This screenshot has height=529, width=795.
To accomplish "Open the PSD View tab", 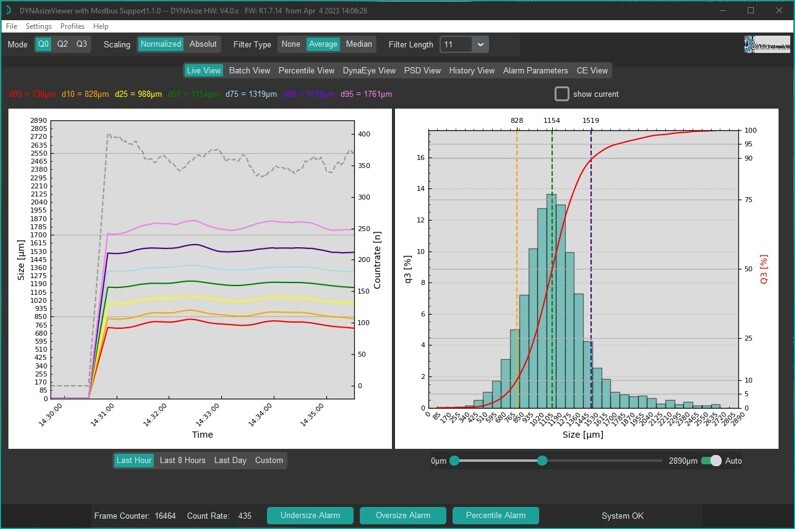I will (422, 70).
